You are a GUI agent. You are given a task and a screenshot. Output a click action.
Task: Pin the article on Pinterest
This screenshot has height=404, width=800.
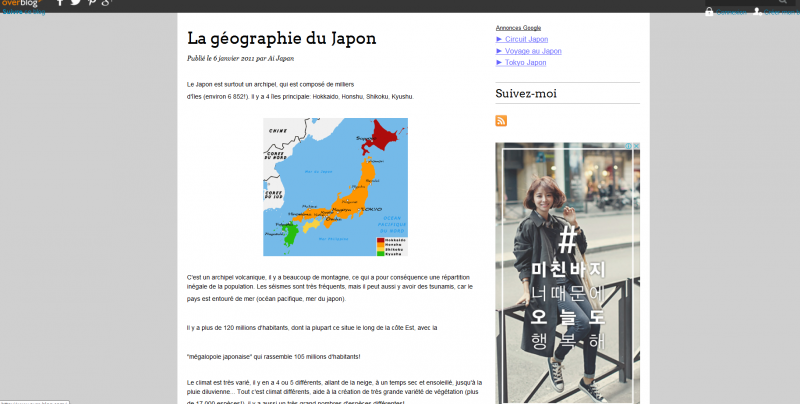click(91, 3)
